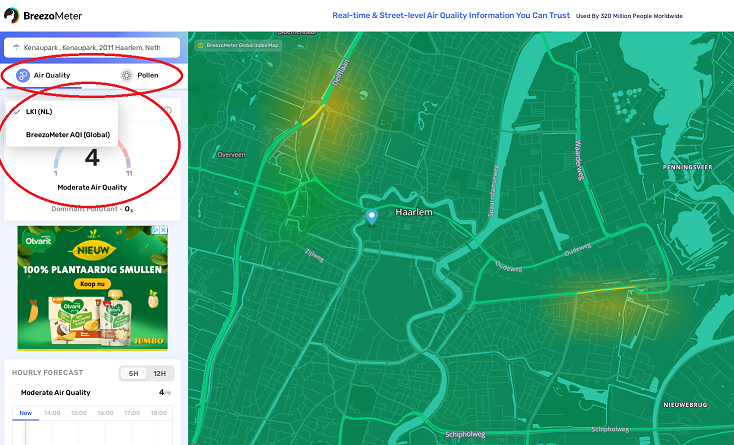This screenshot has height=445, width=734.
Task: Close the Olvarit ad with X icon
Action: pos(164,230)
